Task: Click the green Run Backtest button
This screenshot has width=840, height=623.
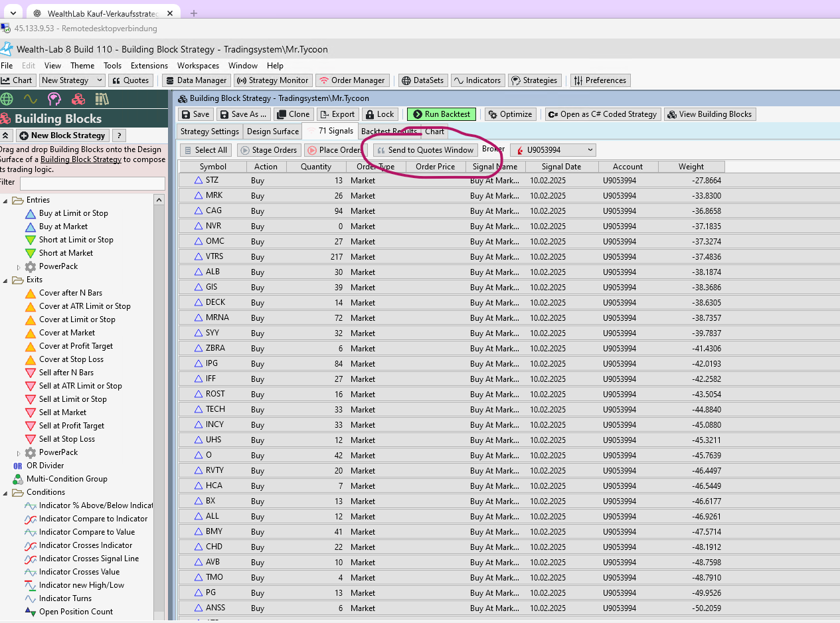Action: coord(442,114)
